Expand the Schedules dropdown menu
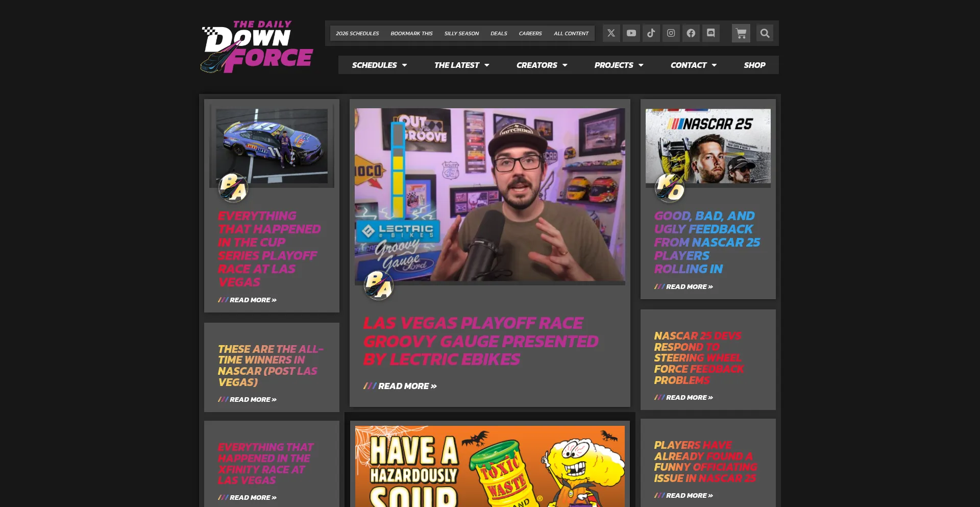The width and height of the screenshot is (980, 507). pos(379,65)
